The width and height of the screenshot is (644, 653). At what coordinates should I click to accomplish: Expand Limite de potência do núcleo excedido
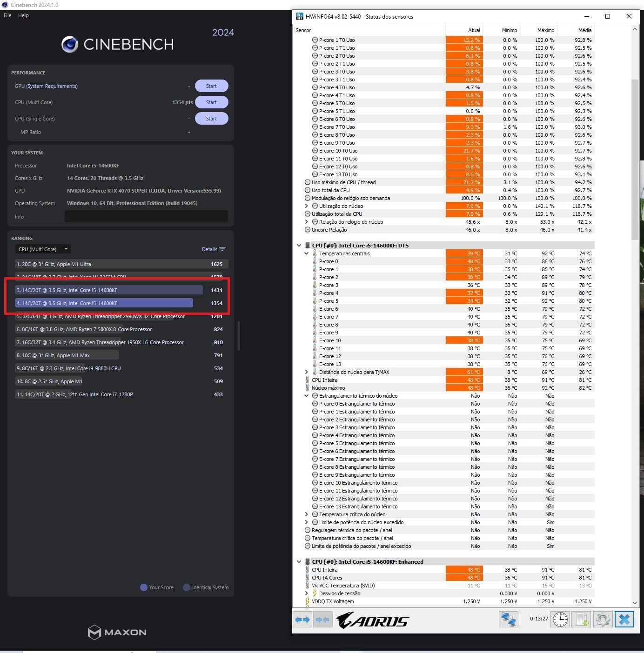[x=307, y=522]
